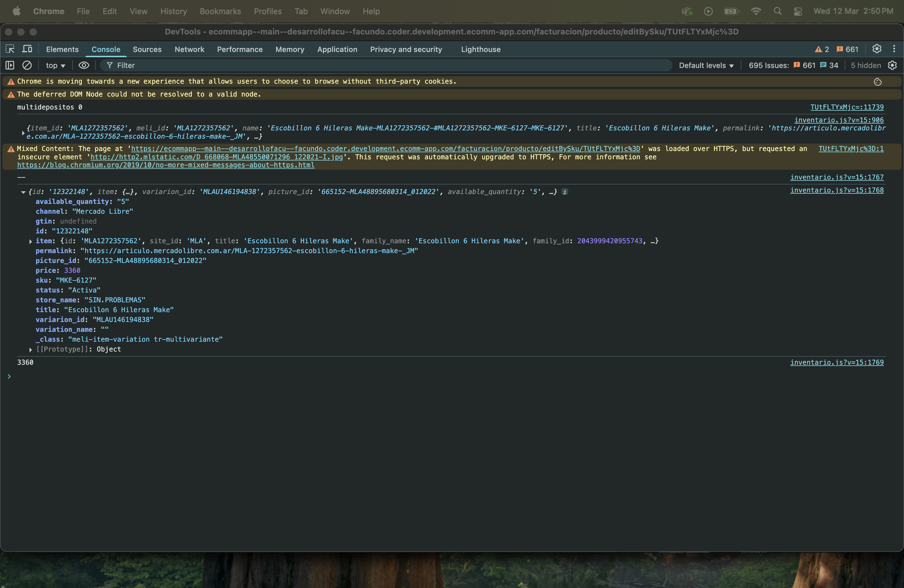Open the source link inventario.js?v=15:1769
904x588 pixels.
click(x=837, y=362)
